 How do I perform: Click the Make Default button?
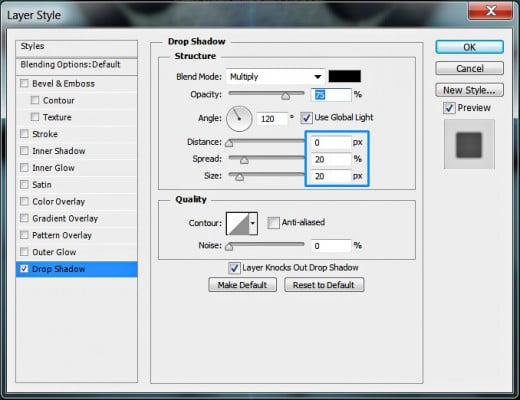tap(242, 285)
